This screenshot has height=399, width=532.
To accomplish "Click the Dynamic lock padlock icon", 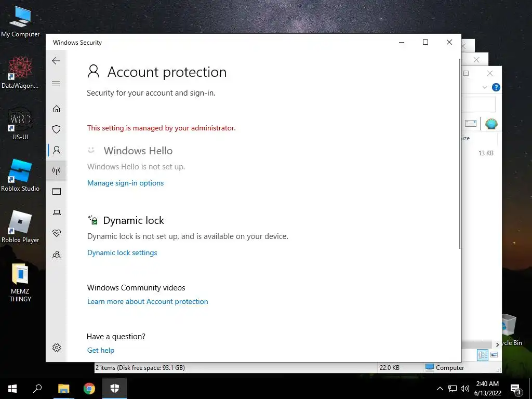I will click(x=92, y=220).
